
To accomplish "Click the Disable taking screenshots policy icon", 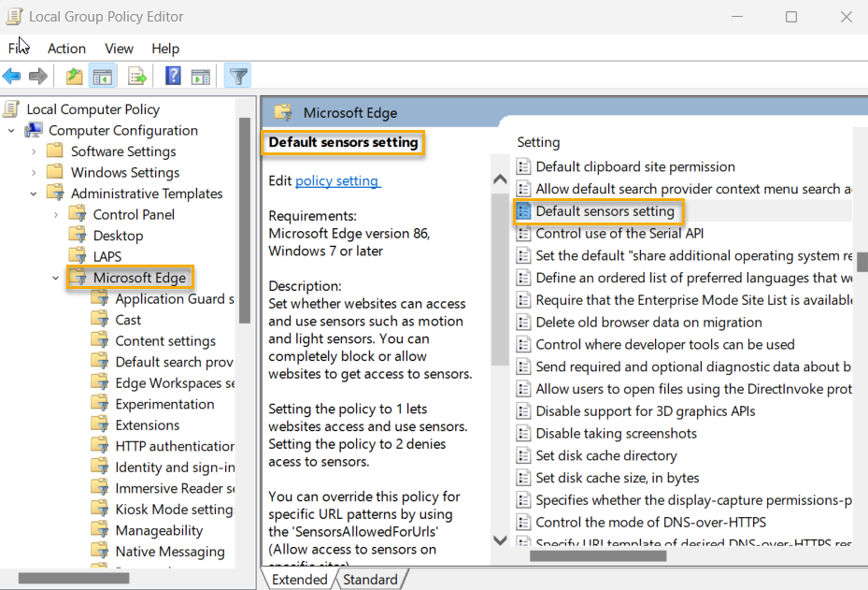I will [524, 433].
